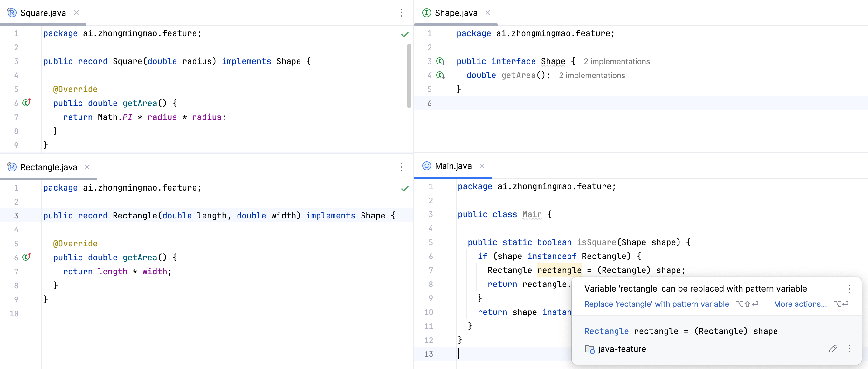Click the implemented gutter icon beside getArea in Shape.java
Image resolution: width=868 pixels, height=369 pixels.
[440, 75]
